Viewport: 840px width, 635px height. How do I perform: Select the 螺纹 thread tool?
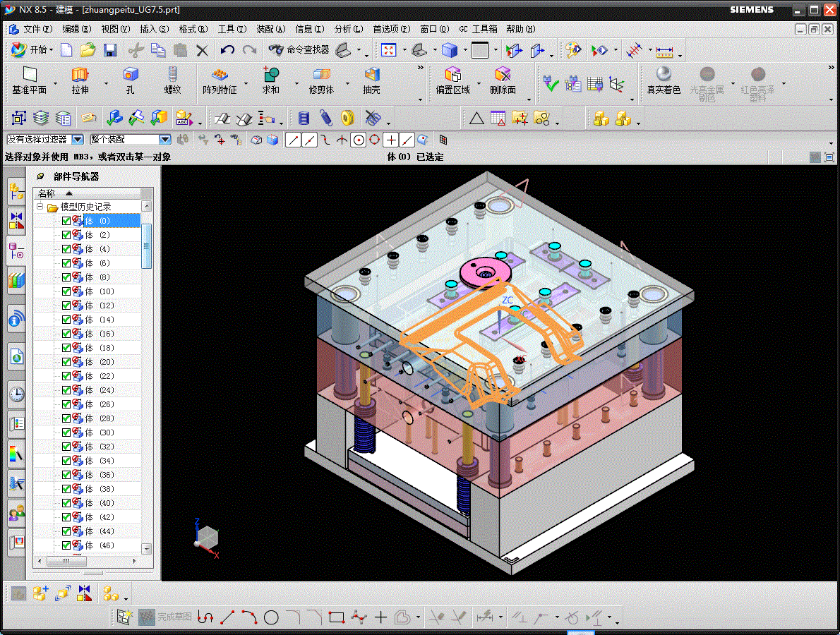click(x=172, y=80)
